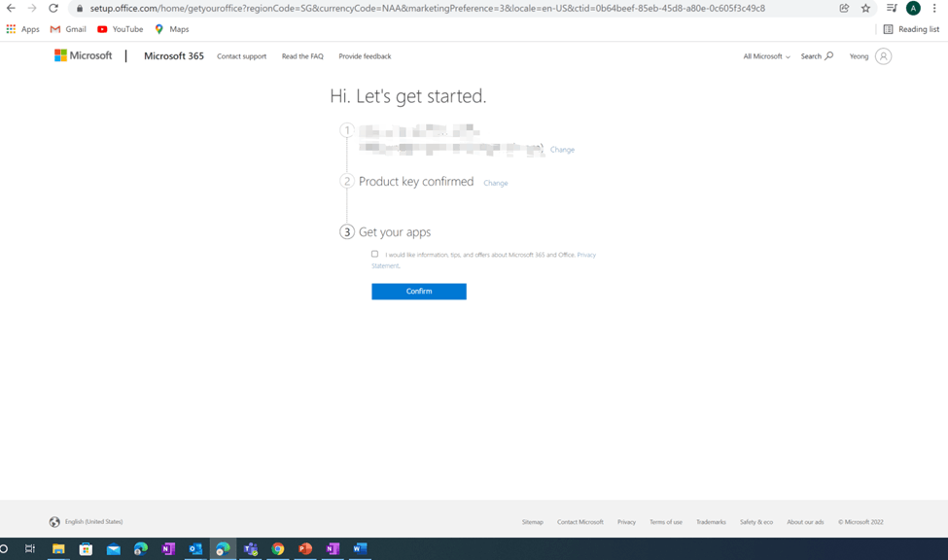The image size is (948, 560).
Task: Open the OneNote icon beside Word
Action: 333,549
